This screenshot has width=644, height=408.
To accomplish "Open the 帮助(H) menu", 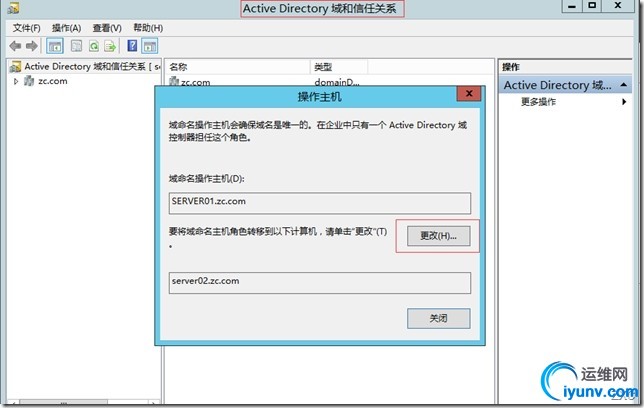I will pyautogui.click(x=148, y=28).
